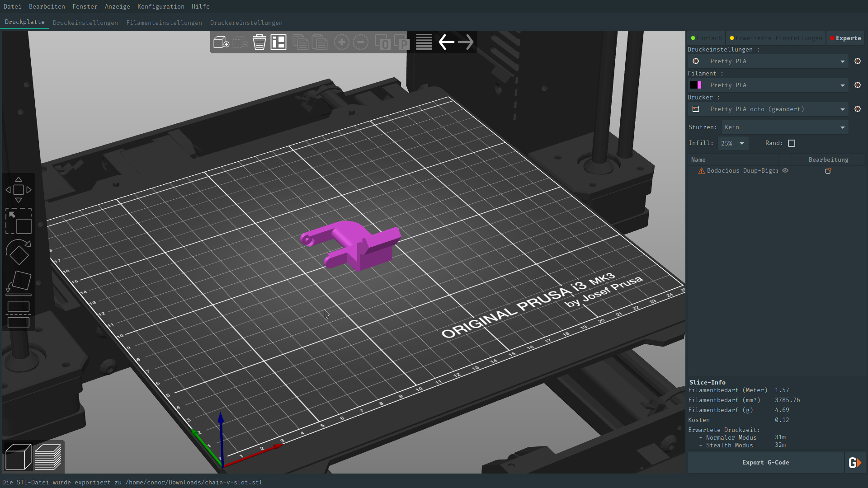Click the Export G-Code button

pyautogui.click(x=766, y=463)
